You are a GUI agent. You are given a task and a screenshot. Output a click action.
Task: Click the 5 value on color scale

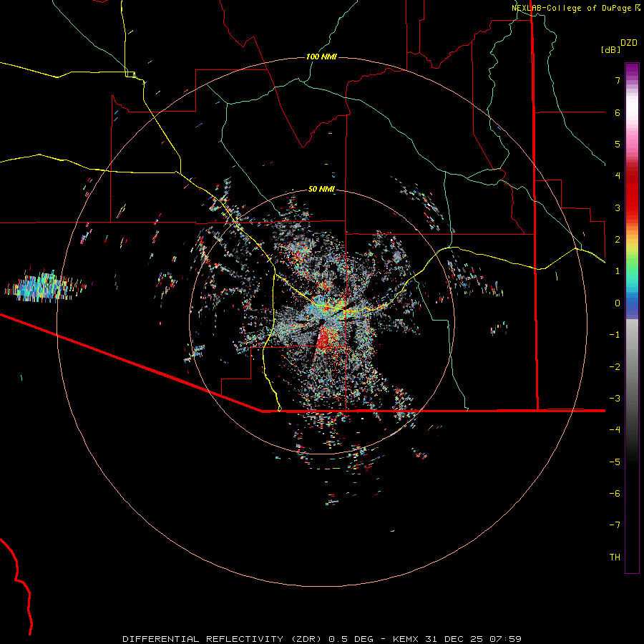tap(618, 144)
